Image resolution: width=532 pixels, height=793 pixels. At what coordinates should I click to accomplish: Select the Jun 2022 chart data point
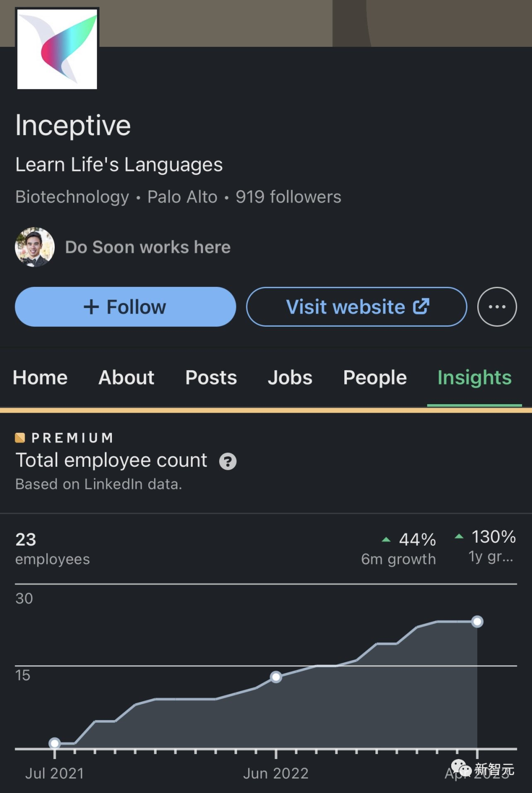coord(276,677)
